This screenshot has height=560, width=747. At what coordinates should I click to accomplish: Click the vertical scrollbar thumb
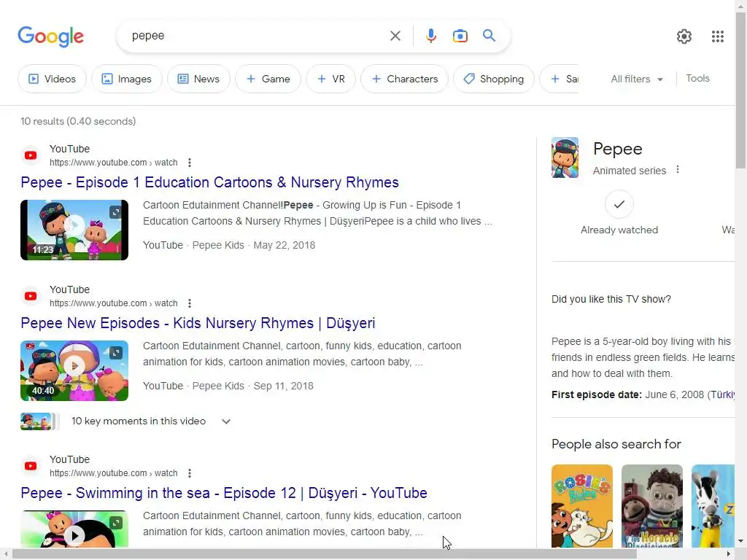[x=741, y=90]
